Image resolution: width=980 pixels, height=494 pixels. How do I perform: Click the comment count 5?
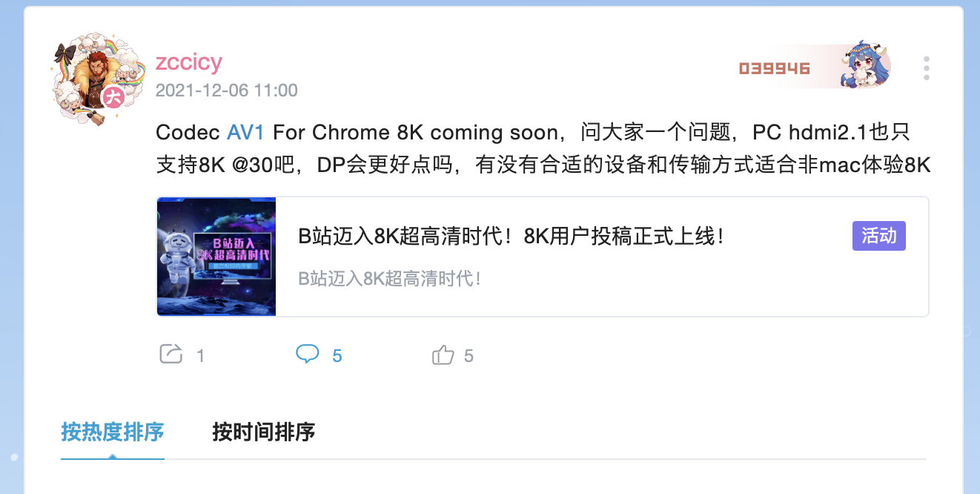click(337, 356)
